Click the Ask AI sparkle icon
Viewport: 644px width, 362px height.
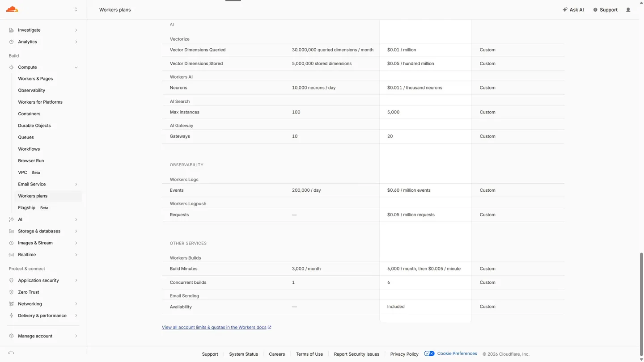pos(565,9)
